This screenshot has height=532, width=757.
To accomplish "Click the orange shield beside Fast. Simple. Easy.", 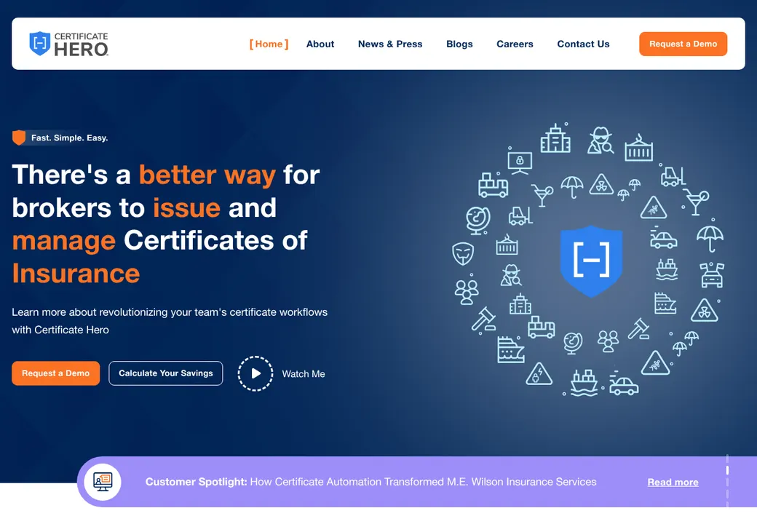I will coord(19,138).
